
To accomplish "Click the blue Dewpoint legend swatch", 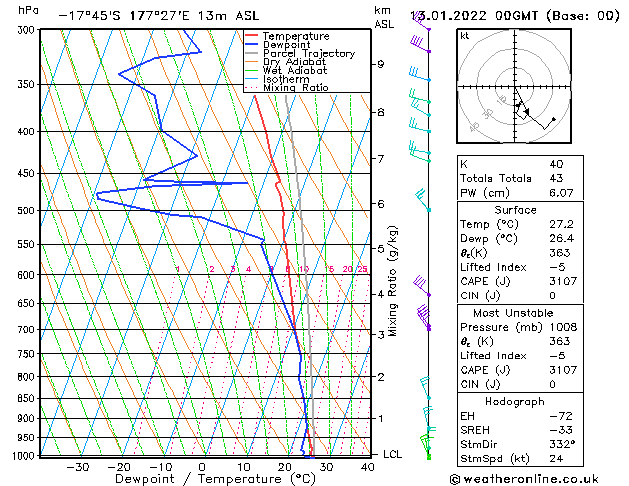I will (x=252, y=45).
